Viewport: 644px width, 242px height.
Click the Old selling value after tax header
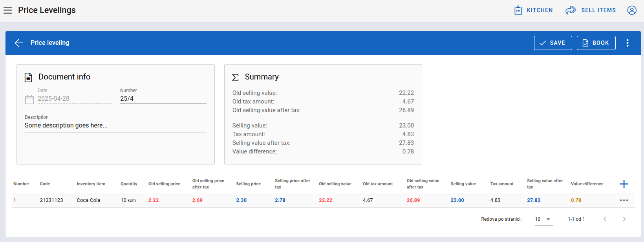423,184
